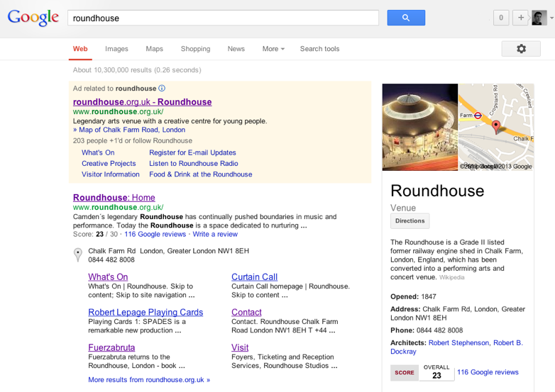Click the notifications counter showing 0
This screenshot has height=392, width=555.
(x=501, y=18)
